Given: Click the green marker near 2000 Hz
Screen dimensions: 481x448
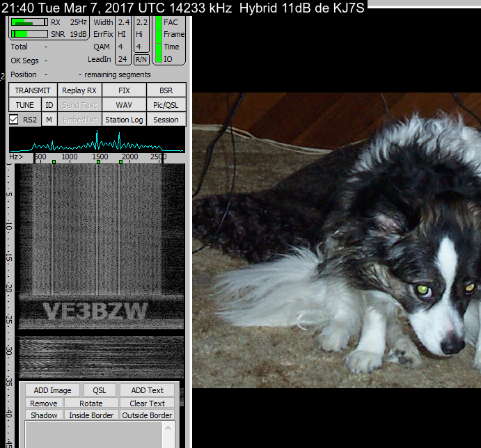Looking at the screenshot, I should [x=121, y=161].
